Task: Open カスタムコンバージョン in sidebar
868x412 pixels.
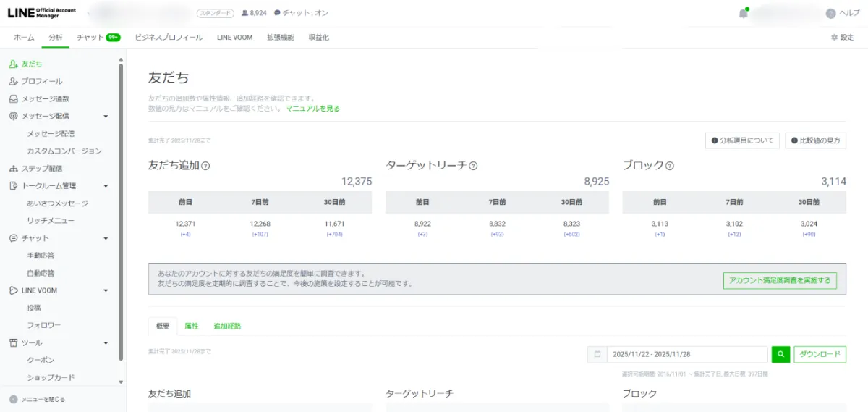Action: [64, 151]
